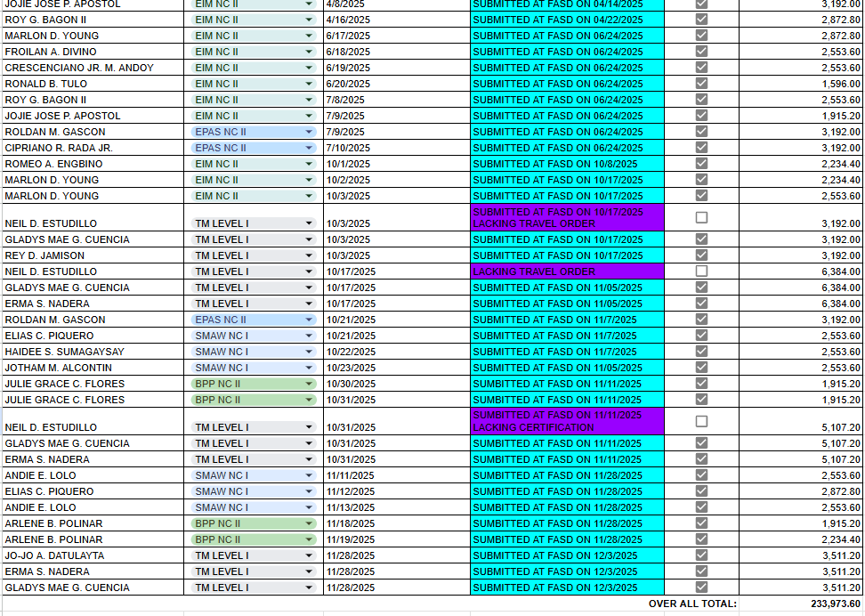865x616 pixels.
Task: Select the date 6/20/2025
Action: pos(397,84)
